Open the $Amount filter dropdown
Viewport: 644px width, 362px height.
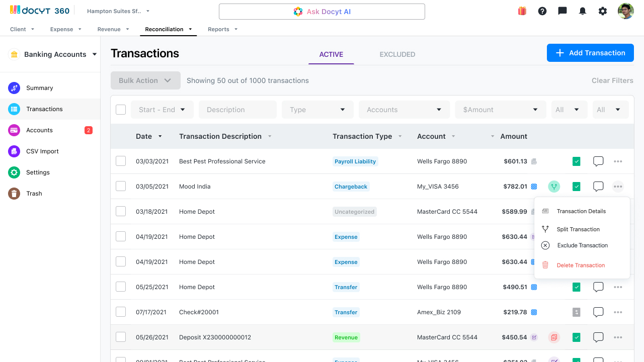coord(501,110)
